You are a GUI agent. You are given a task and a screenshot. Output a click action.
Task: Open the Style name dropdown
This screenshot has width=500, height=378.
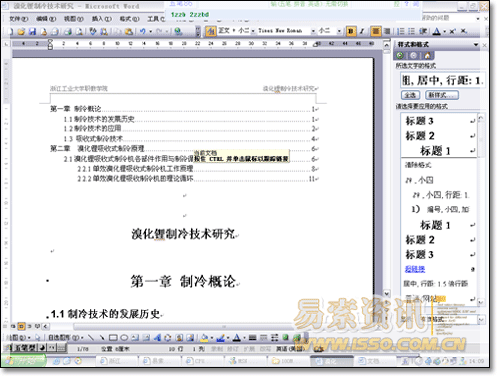(253, 31)
